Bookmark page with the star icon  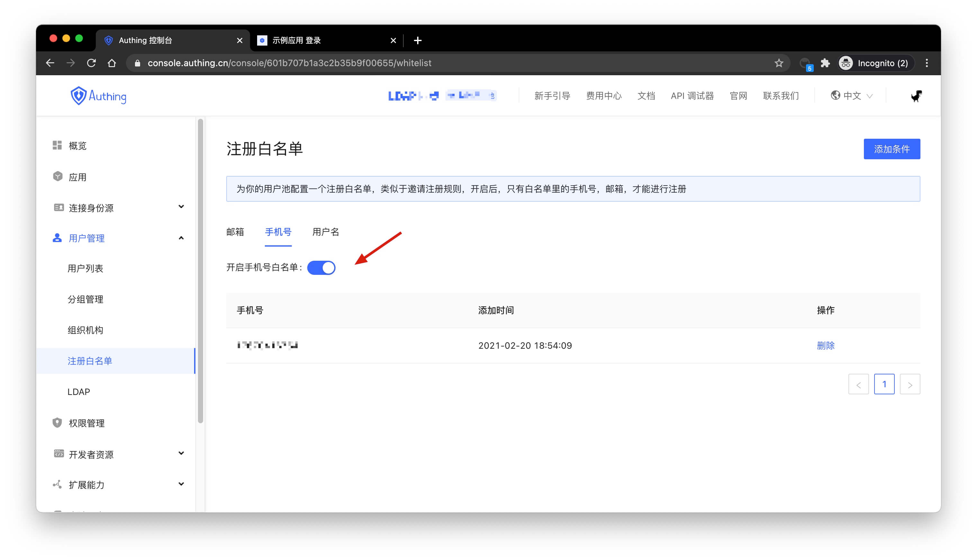tap(778, 63)
